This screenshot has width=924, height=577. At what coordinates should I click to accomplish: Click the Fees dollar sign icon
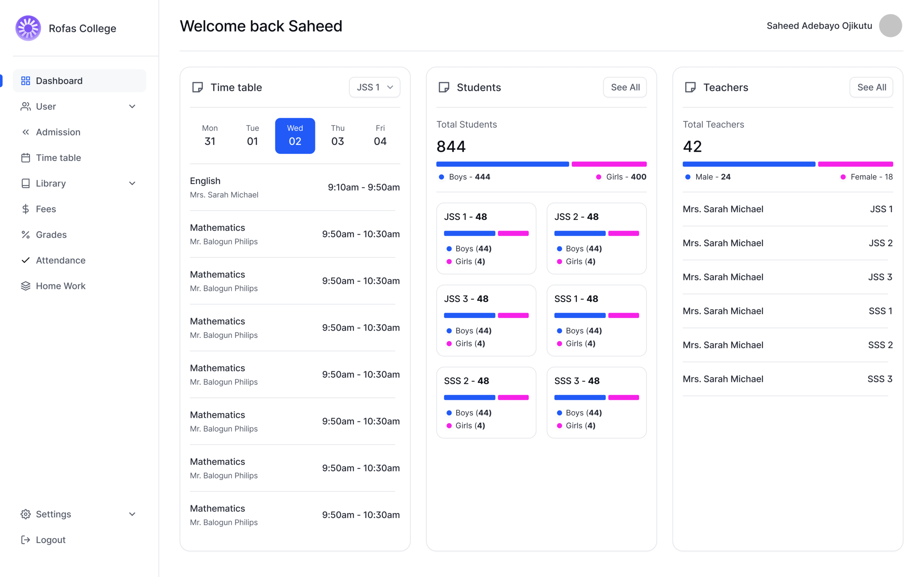(x=26, y=209)
